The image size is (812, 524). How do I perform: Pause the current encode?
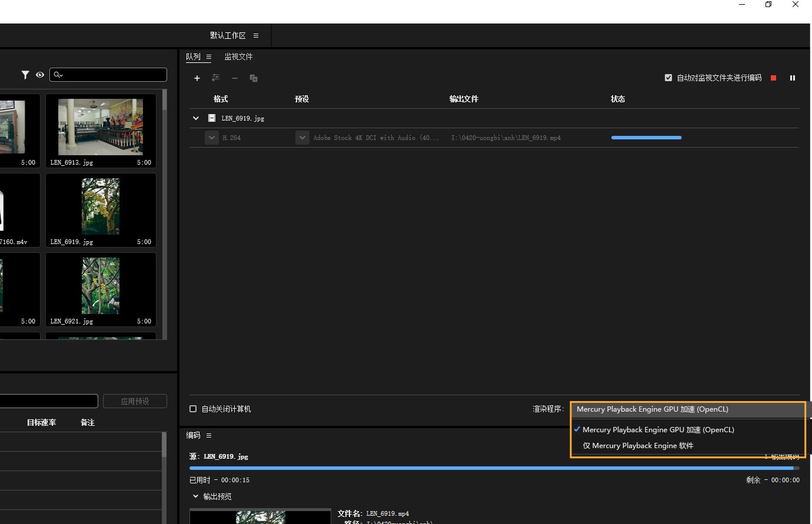pyautogui.click(x=793, y=77)
